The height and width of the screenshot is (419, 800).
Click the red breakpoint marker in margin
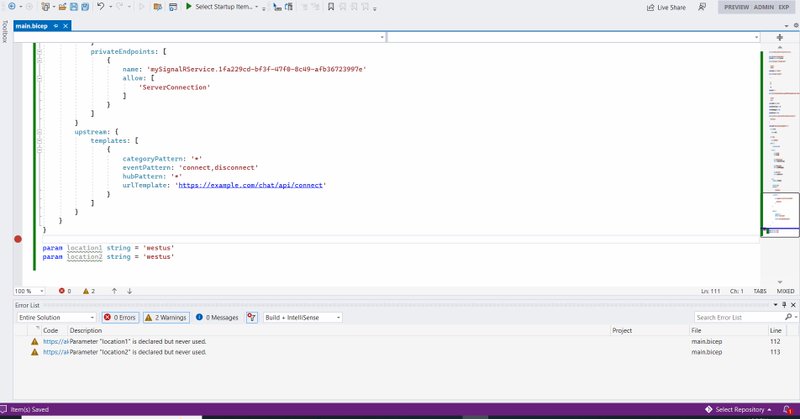click(18, 239)
